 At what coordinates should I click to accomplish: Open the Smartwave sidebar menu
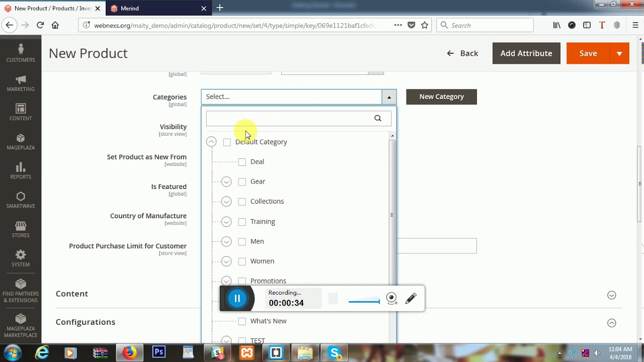21,200
